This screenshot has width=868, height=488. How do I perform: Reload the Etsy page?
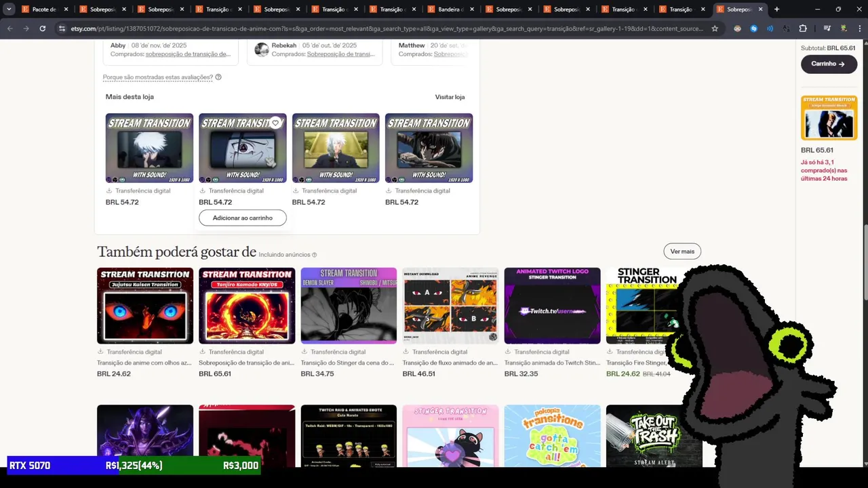click(x=43, y=28)
